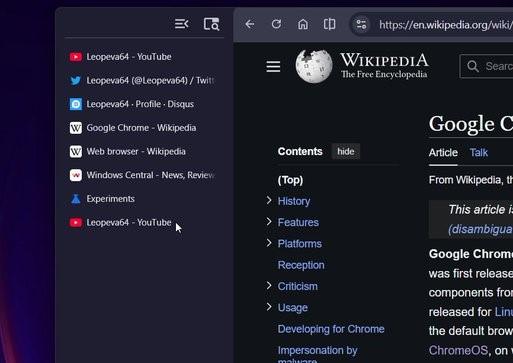This screenshot has height=363, width=513.
Task: Click the Wikipedia globe logo
Action: (x=314, y=66)
